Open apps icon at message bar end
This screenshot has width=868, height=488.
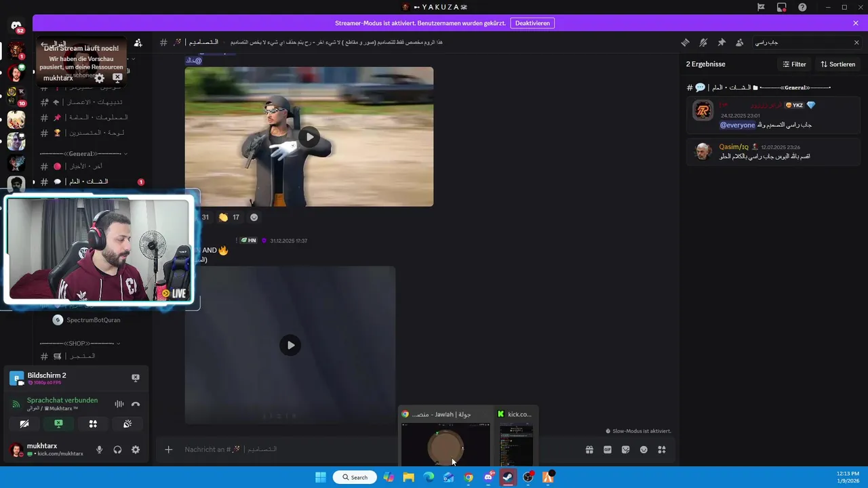(662, 449)
